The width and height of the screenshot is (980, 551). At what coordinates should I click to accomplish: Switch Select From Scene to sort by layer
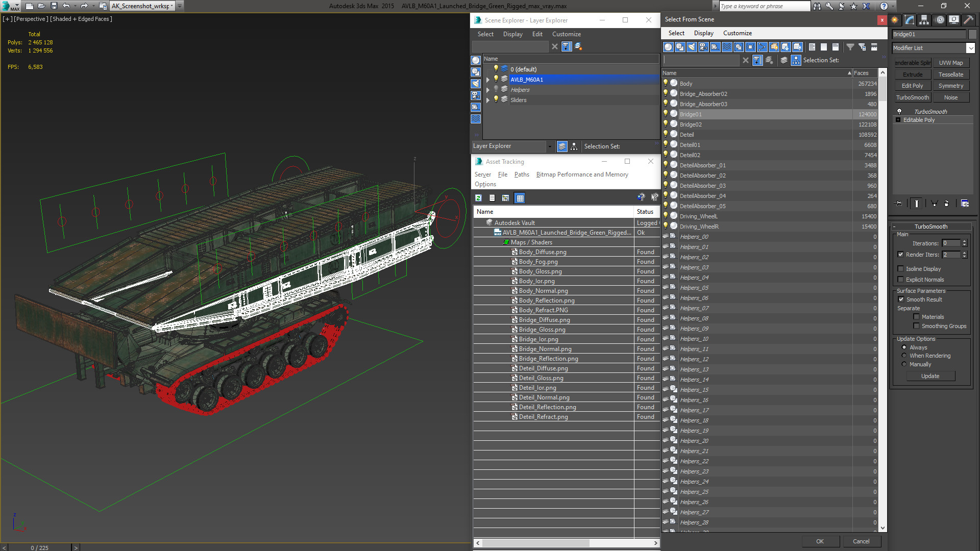[x=784, y=60]
